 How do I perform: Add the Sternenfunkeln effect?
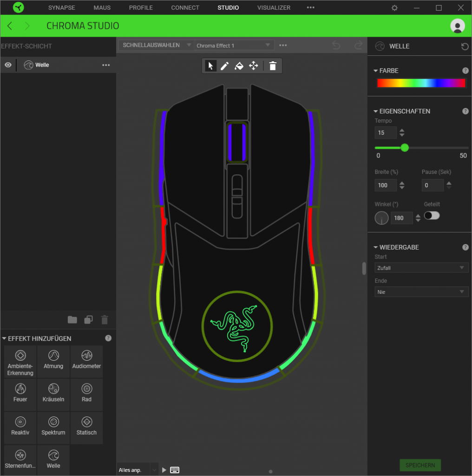(x=20, y=460)
